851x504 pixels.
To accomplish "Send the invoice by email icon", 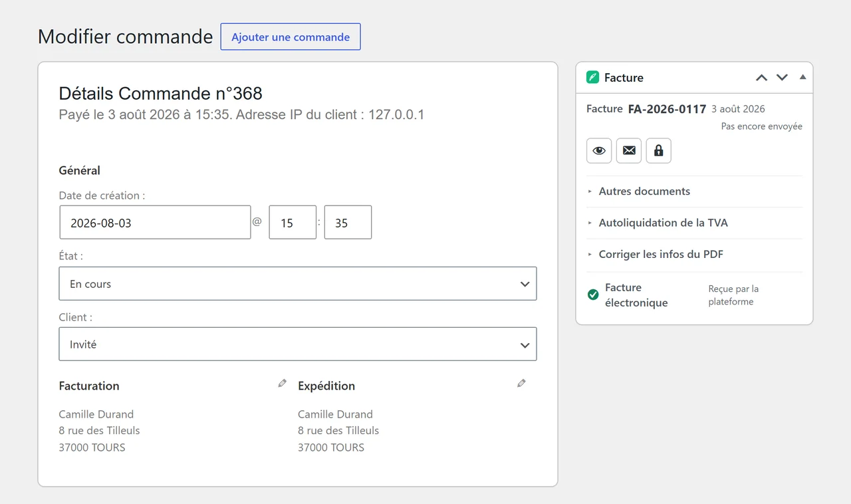I will click(x=629, y=151).
